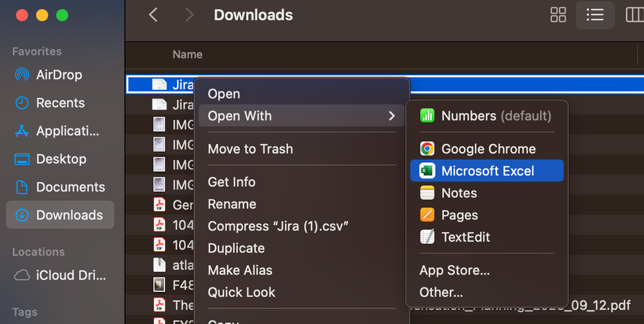Switch to list view
The width and height of the screenshot is (644, 324).
point(595,15)
